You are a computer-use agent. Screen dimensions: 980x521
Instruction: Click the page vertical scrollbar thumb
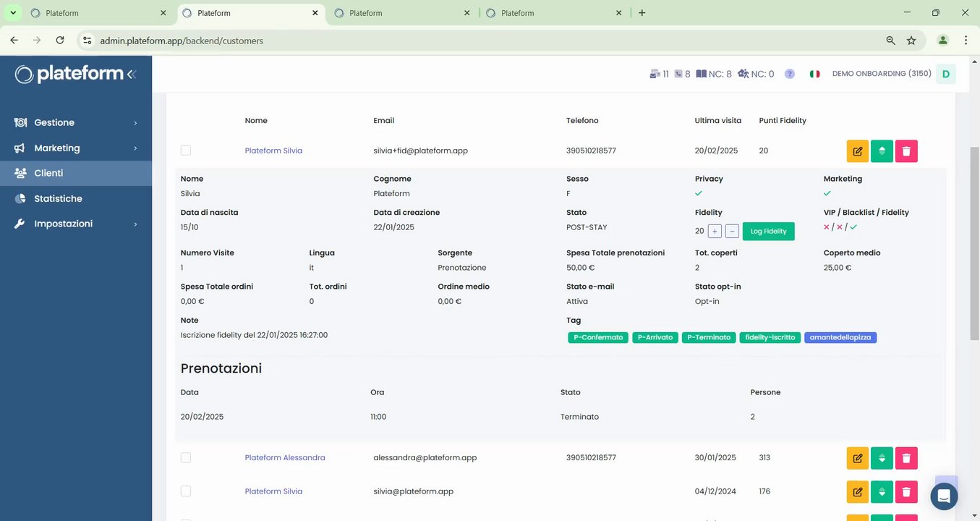pos(974,242)
